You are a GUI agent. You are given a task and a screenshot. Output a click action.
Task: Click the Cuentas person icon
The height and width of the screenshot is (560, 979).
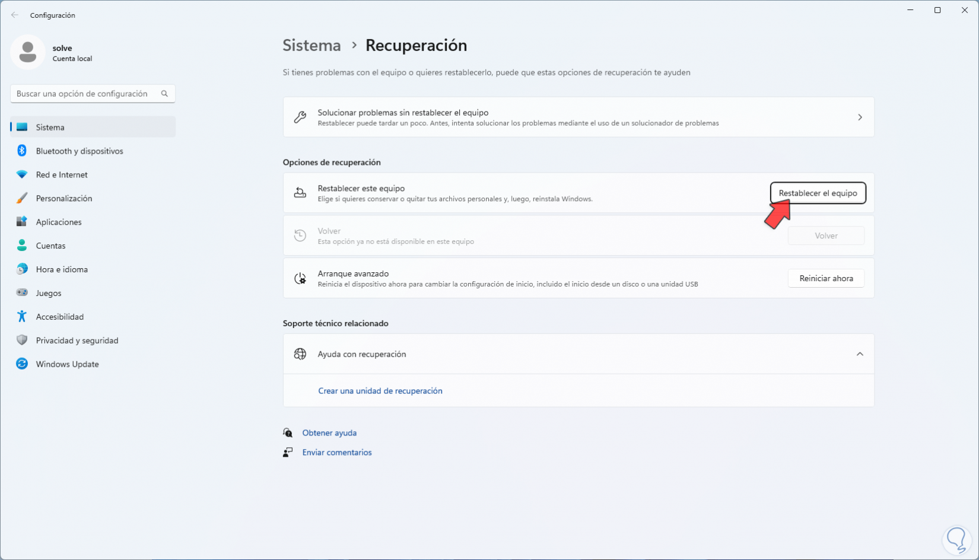tap(22, 246)
